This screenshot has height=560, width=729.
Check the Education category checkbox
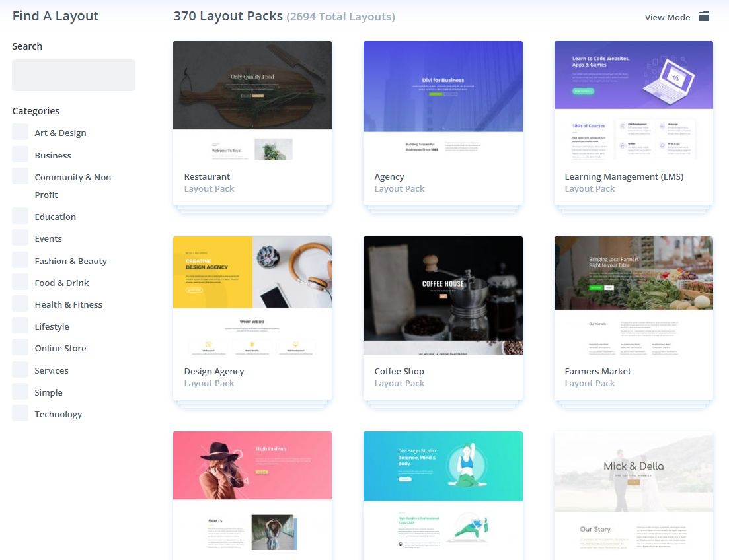coord(20,216)
